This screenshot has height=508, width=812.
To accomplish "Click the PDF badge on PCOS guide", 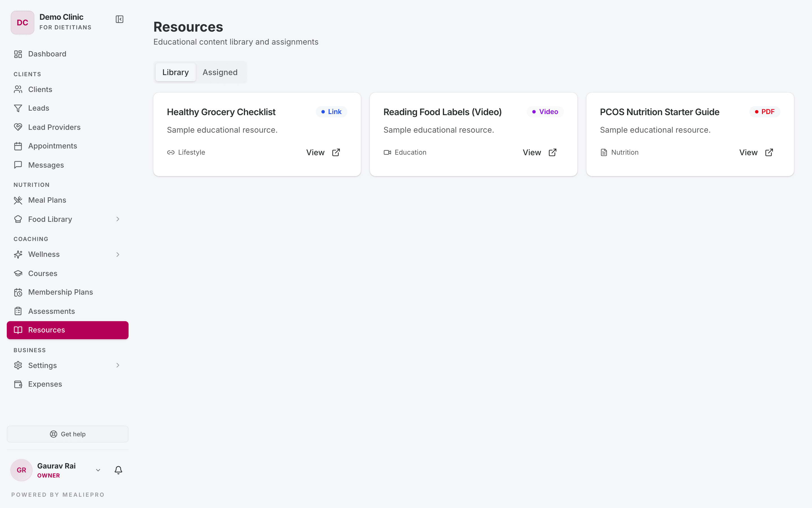I will tap(765, 111).
